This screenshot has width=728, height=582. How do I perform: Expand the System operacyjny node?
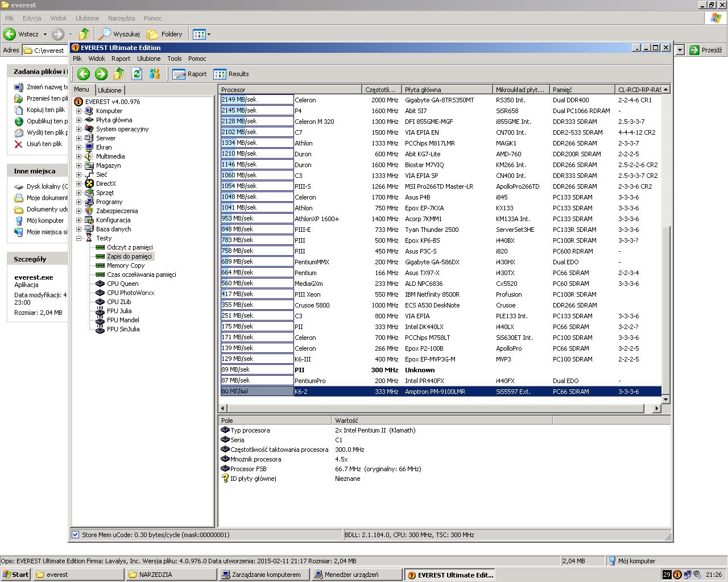tap(78, 129)
